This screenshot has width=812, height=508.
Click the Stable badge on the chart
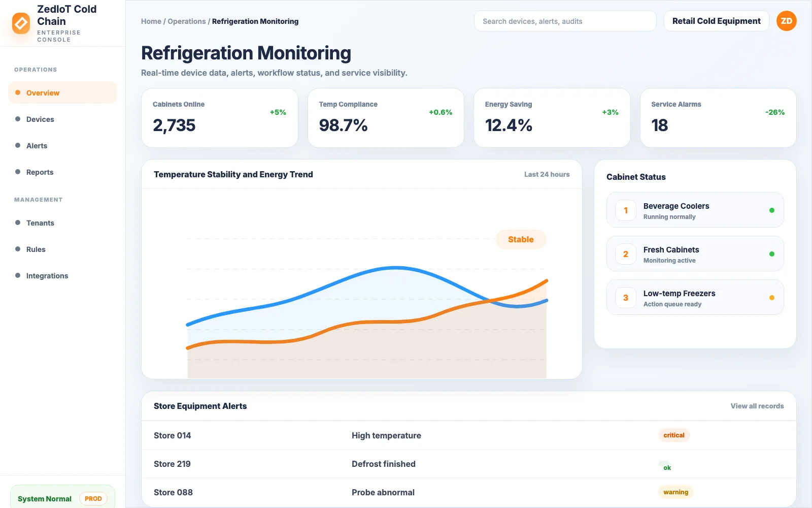click(521, 239)
